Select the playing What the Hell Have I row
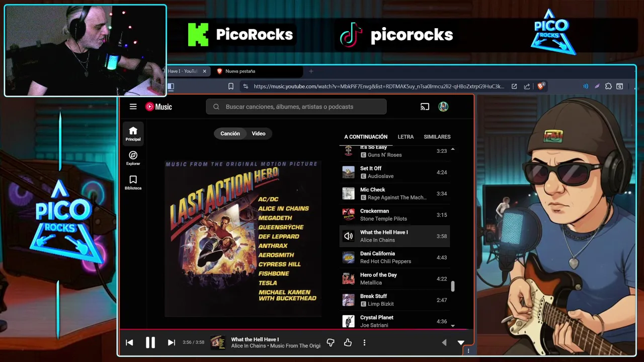 395,236
